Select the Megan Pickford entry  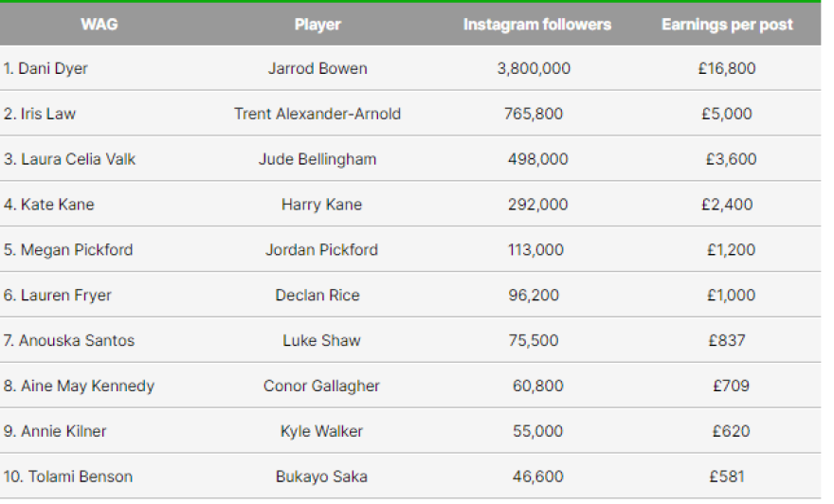coord(67,250)
